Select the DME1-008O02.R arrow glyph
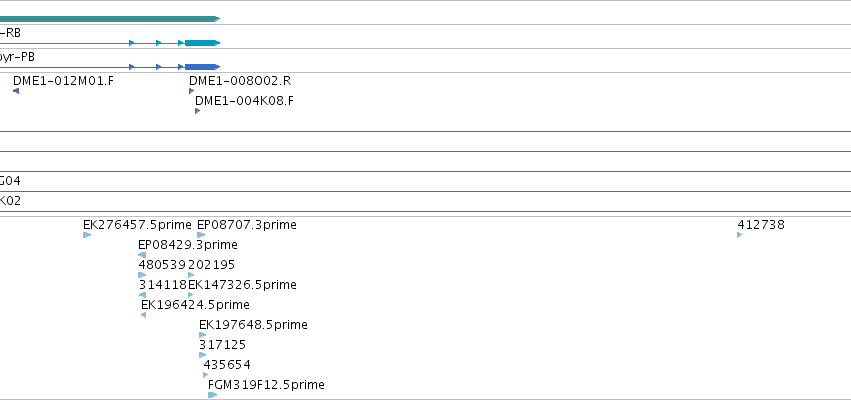851x400 pixels. [192, 91]
